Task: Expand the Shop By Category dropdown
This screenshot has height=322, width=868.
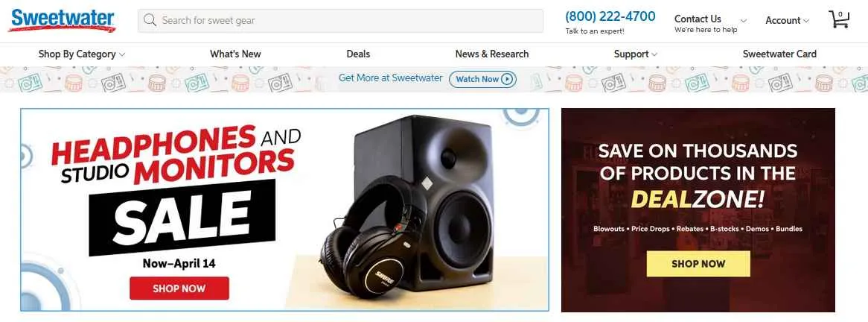Action: pyautogui.click(x=82, y=54)
